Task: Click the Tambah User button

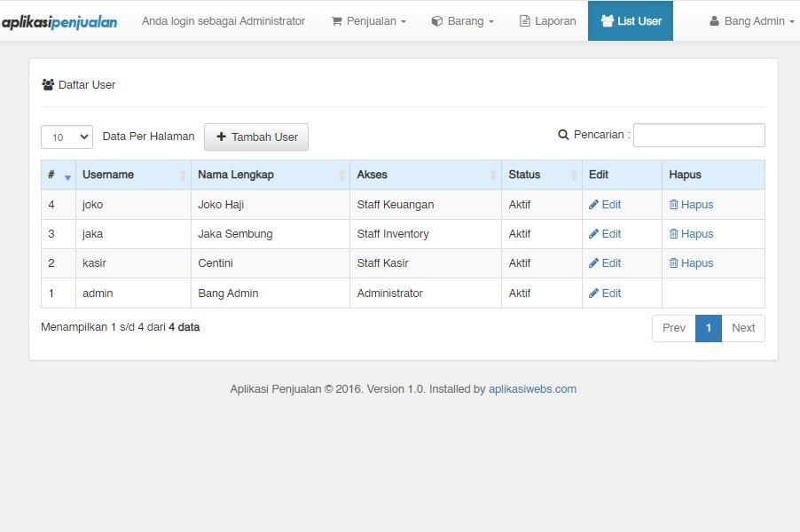Action: click(x=256, y=137)
